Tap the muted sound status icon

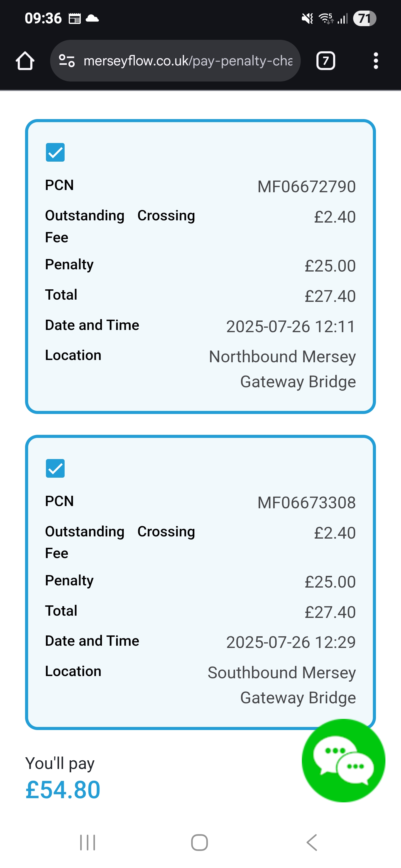[x=307, y=19]
